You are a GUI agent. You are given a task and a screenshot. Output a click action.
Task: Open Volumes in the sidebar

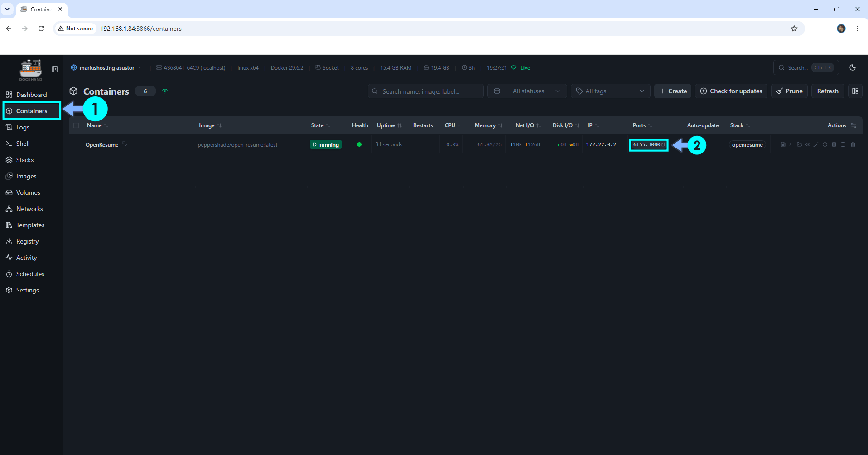click(x=31, y=192)
